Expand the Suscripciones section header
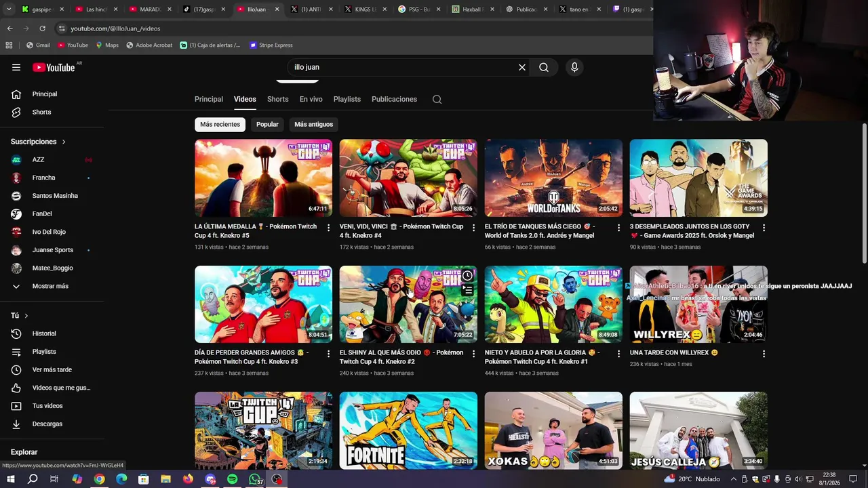Image resolution: width=868 pixels, height=488 pixels. 38,142
